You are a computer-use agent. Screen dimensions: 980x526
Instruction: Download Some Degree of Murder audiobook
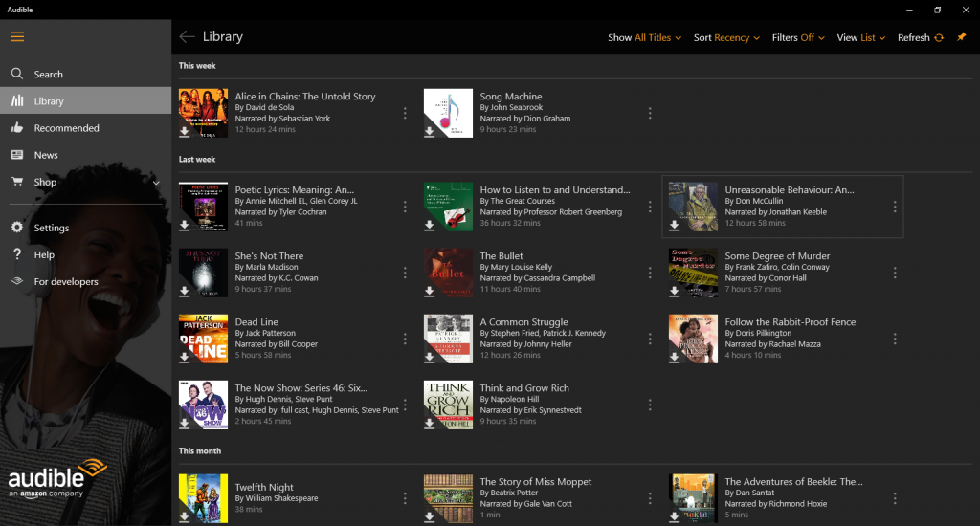[x=675, y=291]
